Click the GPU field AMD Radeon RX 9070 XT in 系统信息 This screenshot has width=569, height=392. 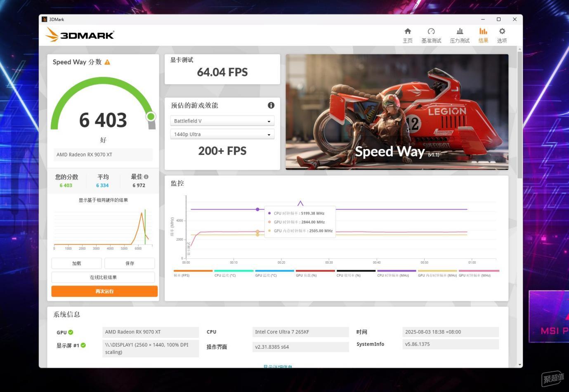click(151, 332)
